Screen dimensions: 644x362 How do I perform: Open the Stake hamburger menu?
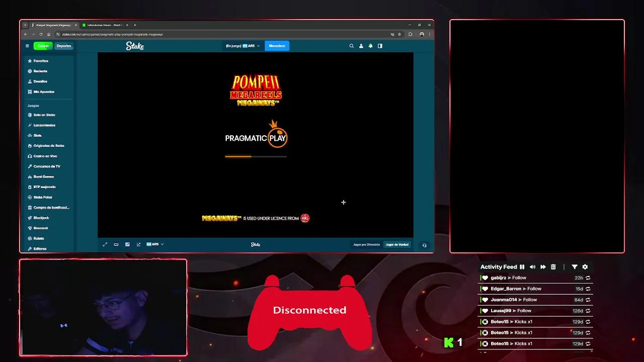click(x=27, y=46)
